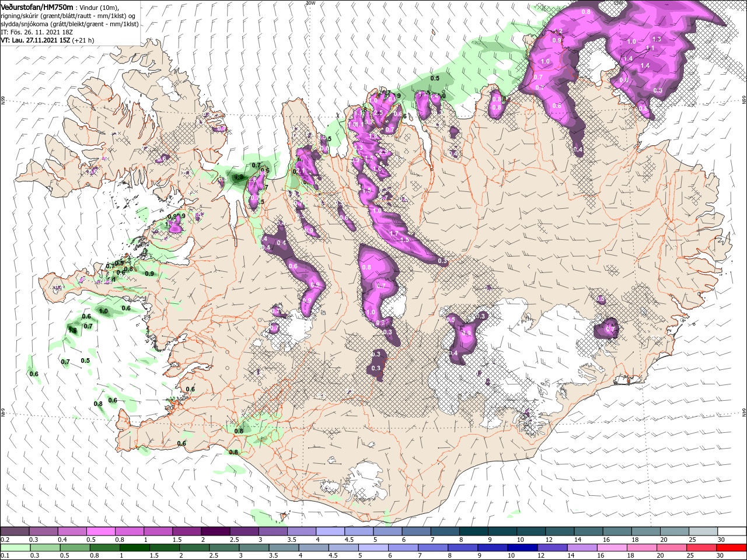Pick the green rain swatch between 0.8 and 1
The image size is (747, 560).
click(104, 547)
